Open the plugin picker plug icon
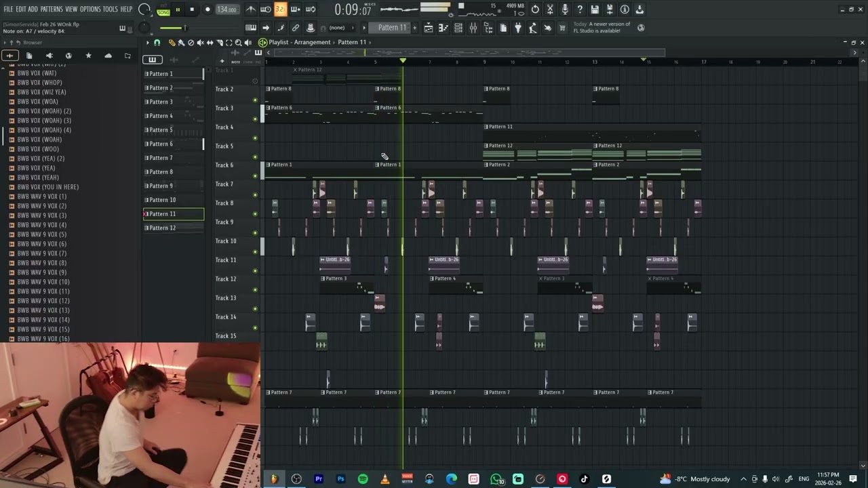868x488 pixels. pos(518,28)
